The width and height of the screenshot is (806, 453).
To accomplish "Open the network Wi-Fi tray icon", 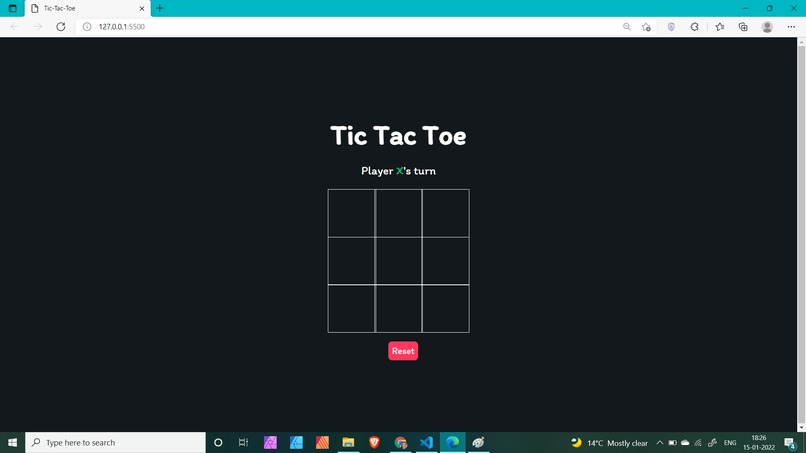I will tap(698, 443).
